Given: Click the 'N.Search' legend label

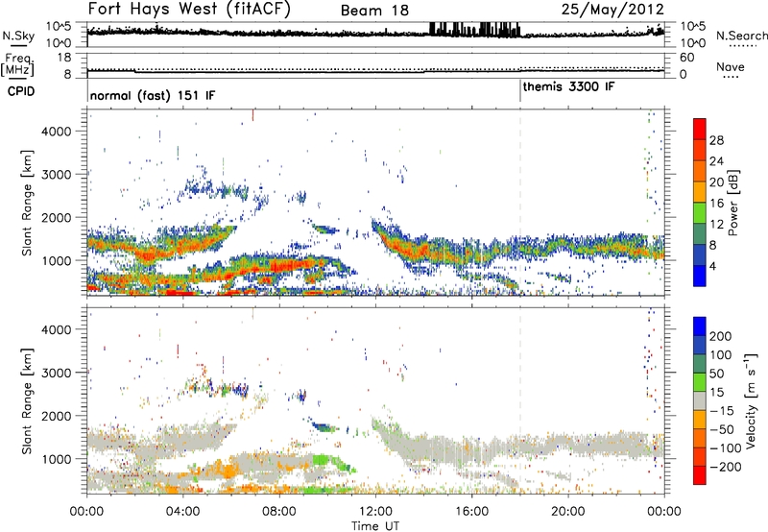Looking at the screenshot, I should tap(741, 36).
